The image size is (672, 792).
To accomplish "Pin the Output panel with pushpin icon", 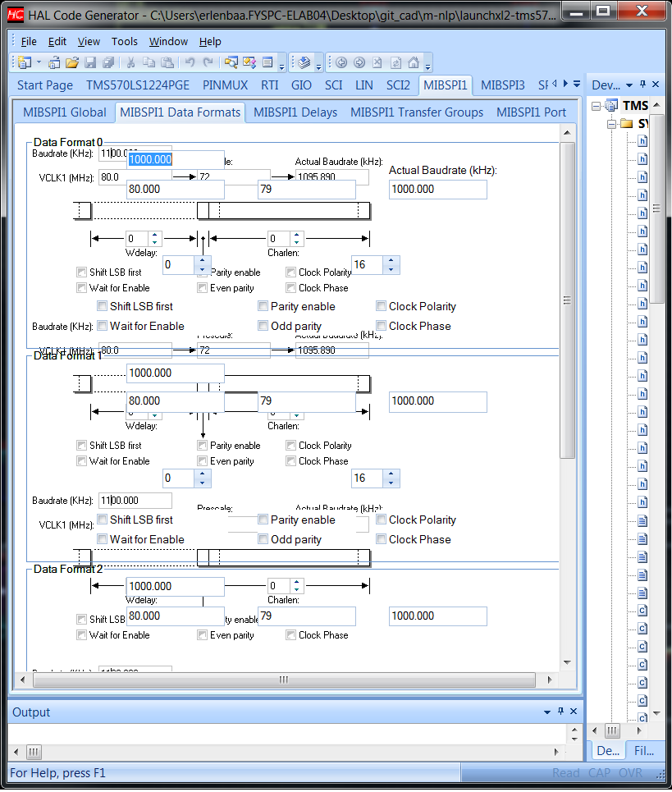I will [x=560, y=712].
